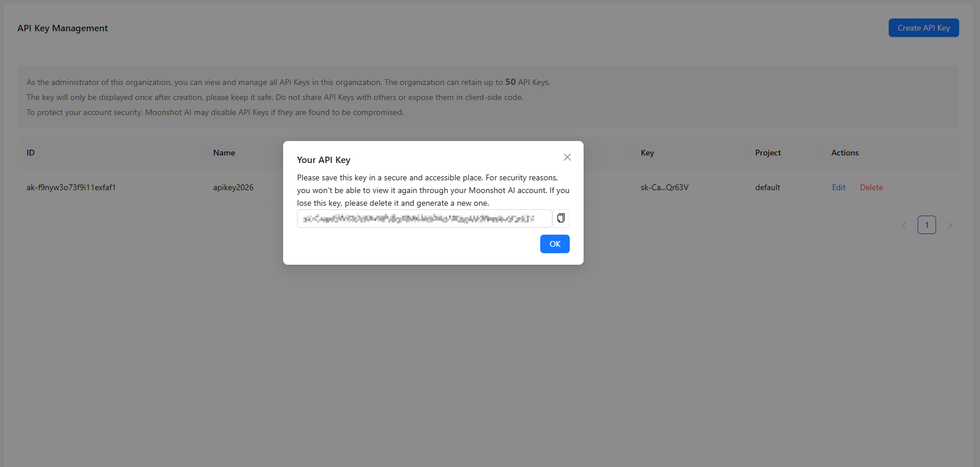Click the Project column header
Image resolution: width=980 pixels, height=467 pixels.
pyautogui.click(x=767, y=153)
